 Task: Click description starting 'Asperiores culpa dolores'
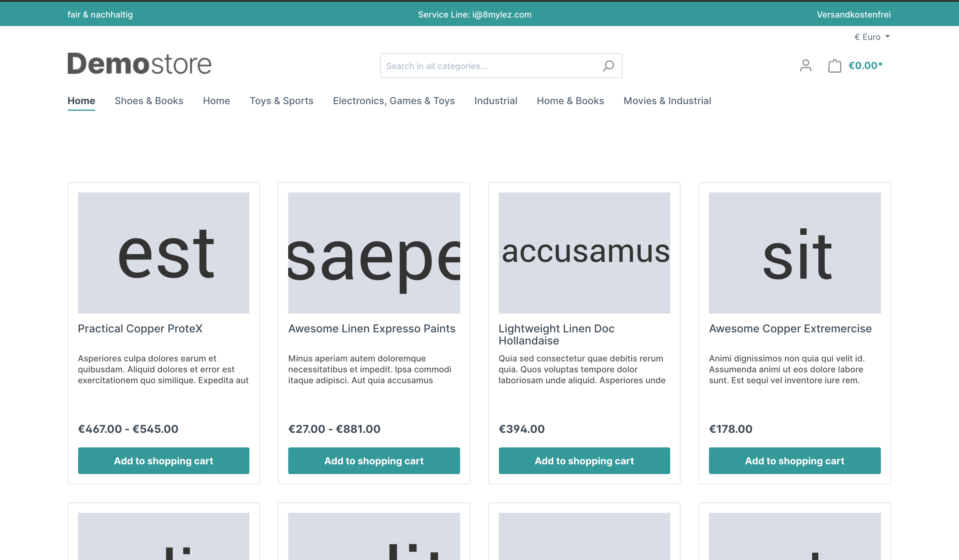click(163, 369)
